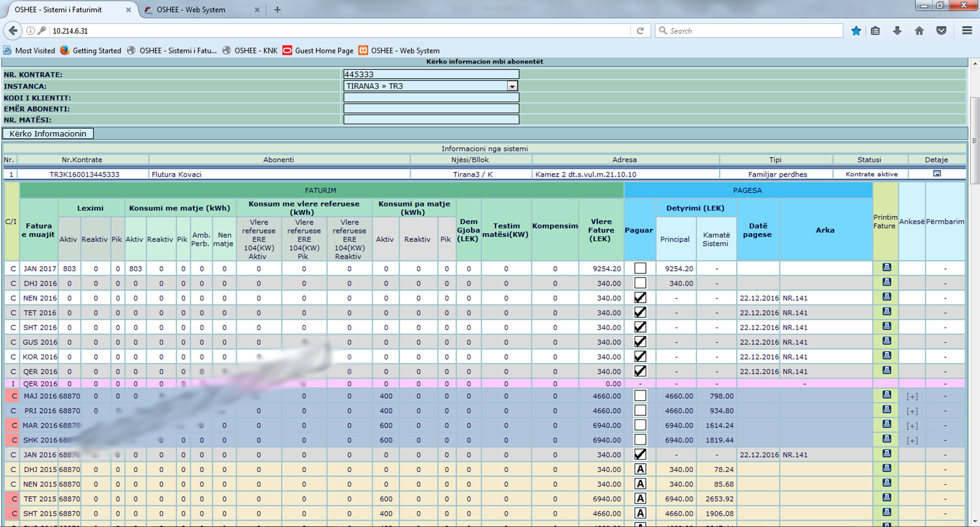Print the DHJ 2016 invoice

(x=887, y=282)
